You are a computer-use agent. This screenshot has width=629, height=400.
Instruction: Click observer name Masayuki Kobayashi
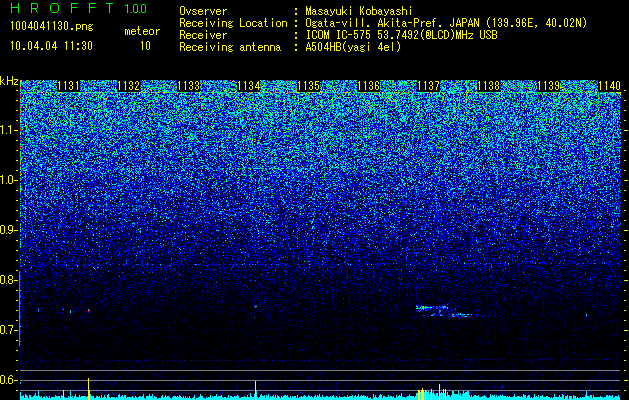pyautogui.click(x=359, y=11)
